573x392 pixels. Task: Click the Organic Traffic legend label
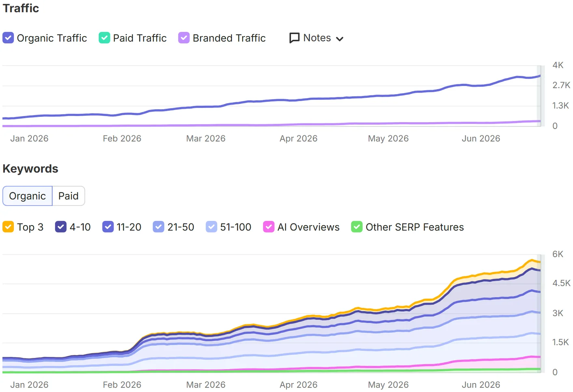52,38
